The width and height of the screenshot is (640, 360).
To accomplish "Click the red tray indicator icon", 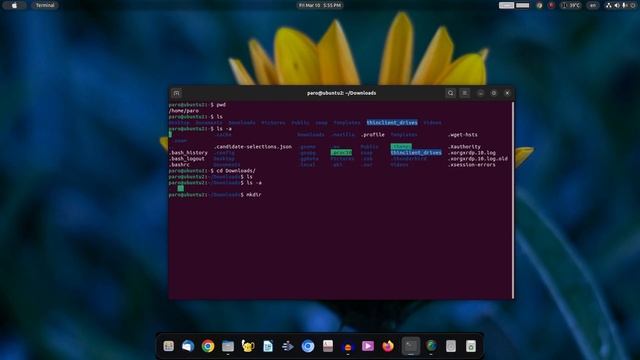I will pyautogui.click(x=551, y=5).
